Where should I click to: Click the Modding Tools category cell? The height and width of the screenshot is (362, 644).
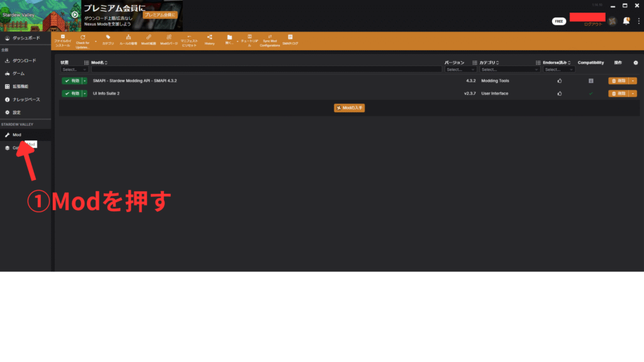pyautogui.click(x=495, y=81)
